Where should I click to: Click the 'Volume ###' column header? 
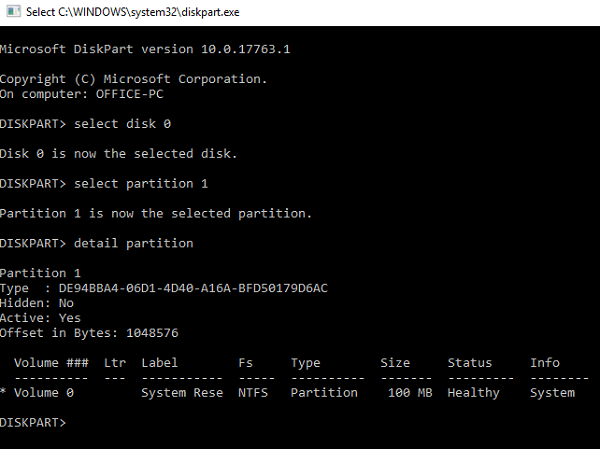click(x=52, y=363)
